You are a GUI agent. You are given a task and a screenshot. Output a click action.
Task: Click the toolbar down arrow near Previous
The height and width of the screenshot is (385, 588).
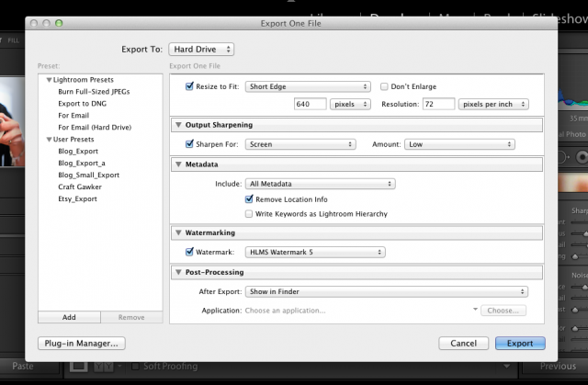(x=506, y=367)
